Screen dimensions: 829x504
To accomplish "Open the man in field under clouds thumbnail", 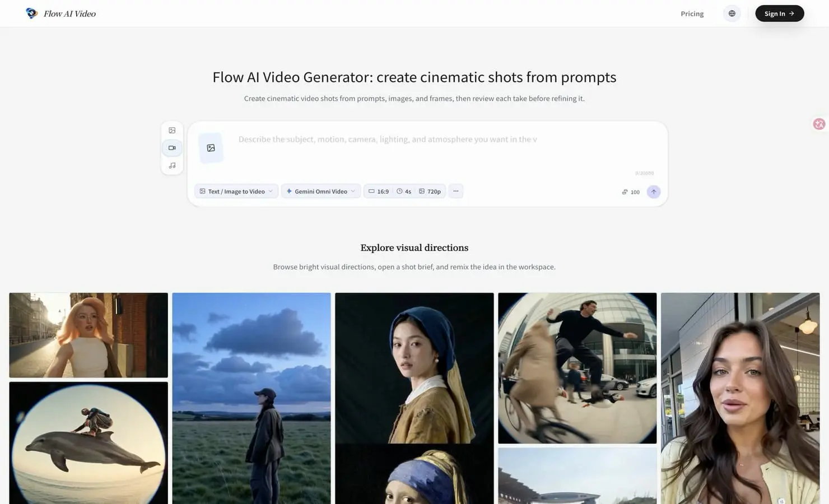I will click(x=252, y=398).
